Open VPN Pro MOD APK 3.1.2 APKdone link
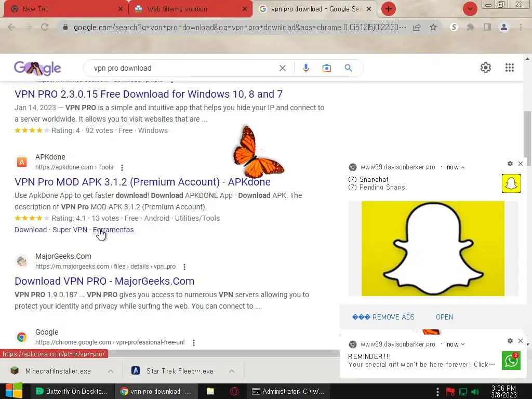532x399 pixels. (x=142, y=182)
